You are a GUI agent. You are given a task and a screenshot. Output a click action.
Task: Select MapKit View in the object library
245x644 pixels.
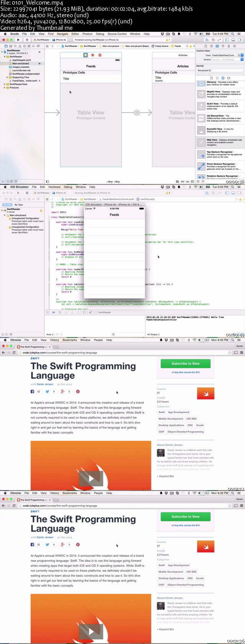pos(220,94)
